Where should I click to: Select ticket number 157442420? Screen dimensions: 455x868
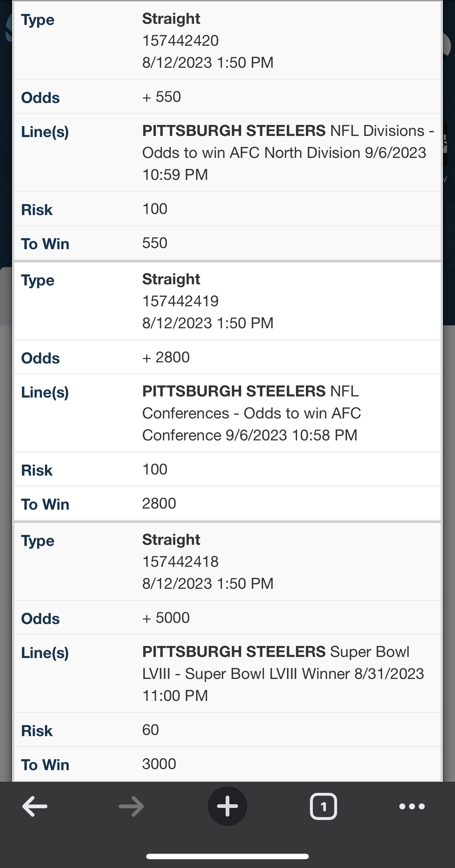(180, 41)
